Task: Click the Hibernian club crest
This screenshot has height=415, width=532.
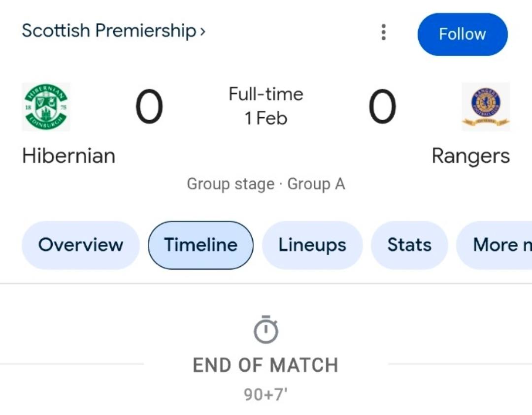Action: click(46, 107)
